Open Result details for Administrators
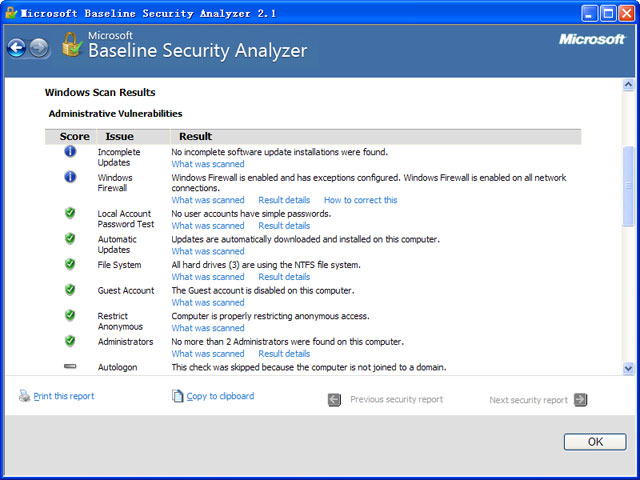This screenshot has width=640, height=480. (x=284, y=354)
